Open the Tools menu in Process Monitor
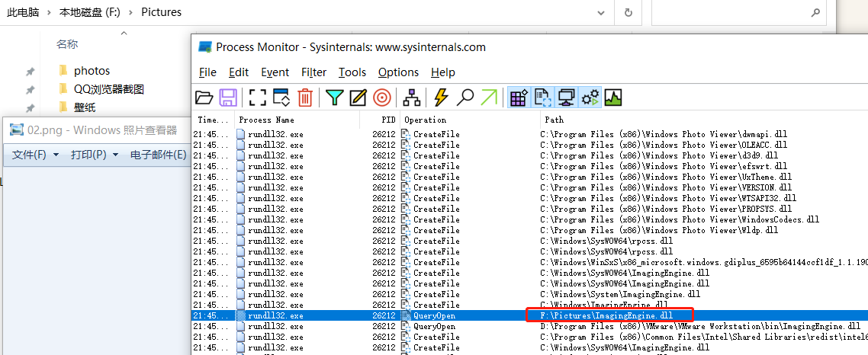Viewport: 868px width, 355px height. (352, 72)
